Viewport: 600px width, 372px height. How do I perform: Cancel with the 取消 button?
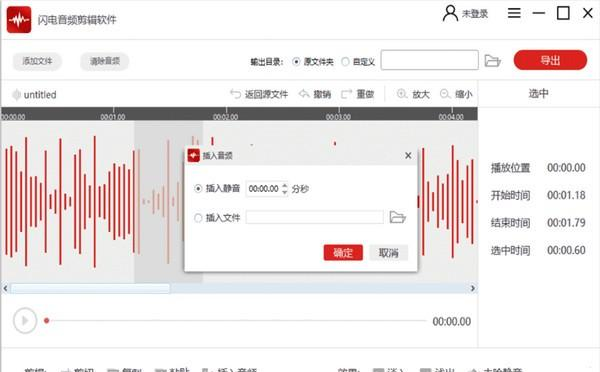[388, 253]
